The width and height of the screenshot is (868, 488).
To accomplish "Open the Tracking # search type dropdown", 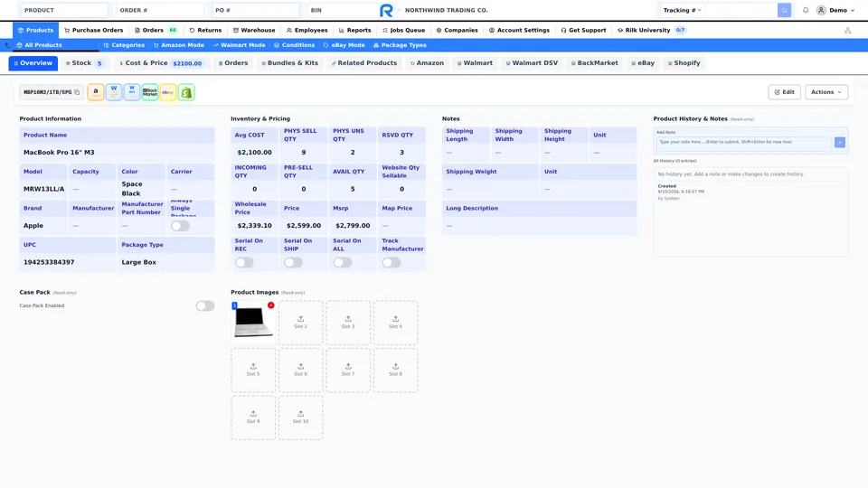I will pyautogui.click(x=682, y=10).
